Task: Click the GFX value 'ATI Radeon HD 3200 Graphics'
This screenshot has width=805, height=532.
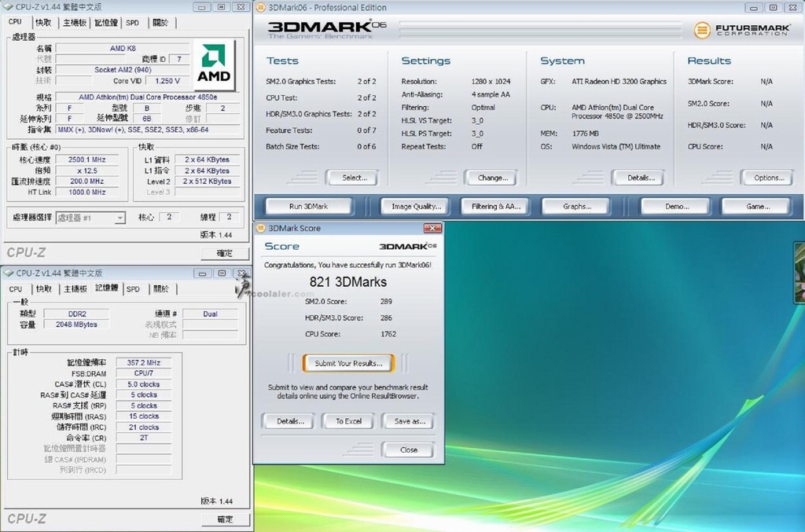Action: click(x=619, y=82)
